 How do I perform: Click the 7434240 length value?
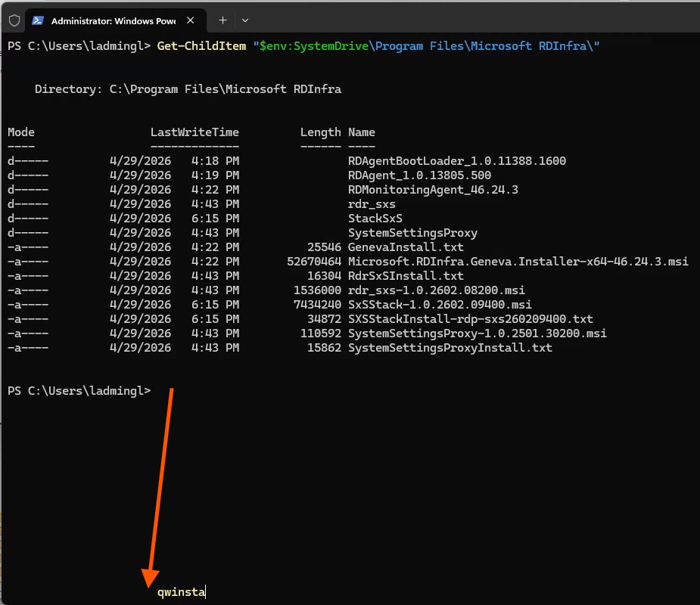pos(317,305)
